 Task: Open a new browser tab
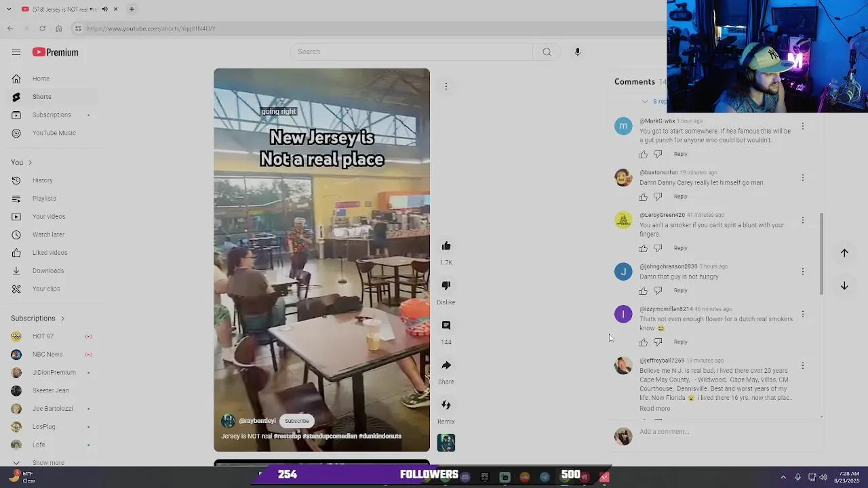click(x=132, y=9)
